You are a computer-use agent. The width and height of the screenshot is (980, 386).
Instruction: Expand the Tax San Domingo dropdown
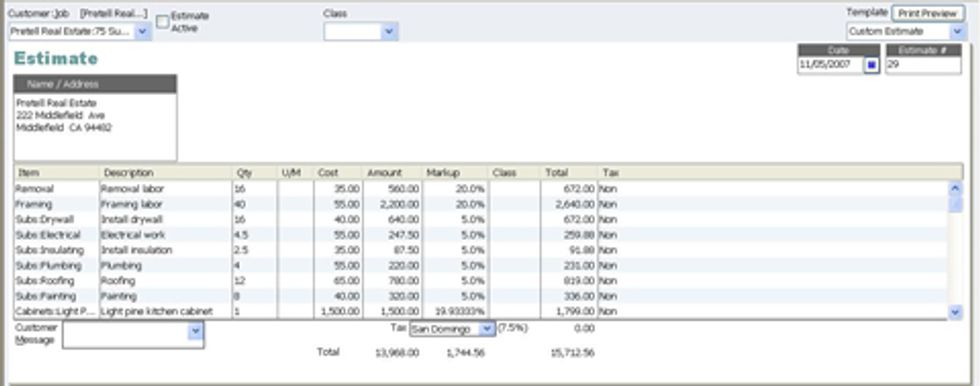[x=487, y=329]
